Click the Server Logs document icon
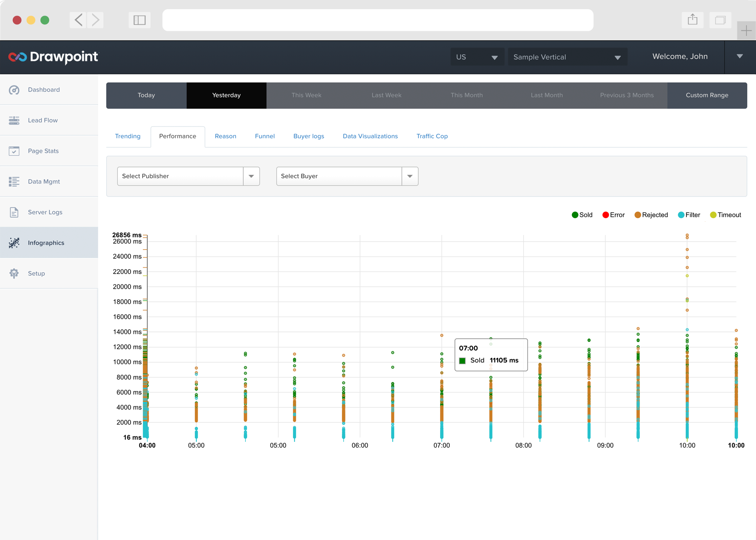Viewport: 756px width, 540px height. click(x=14, y=212)
